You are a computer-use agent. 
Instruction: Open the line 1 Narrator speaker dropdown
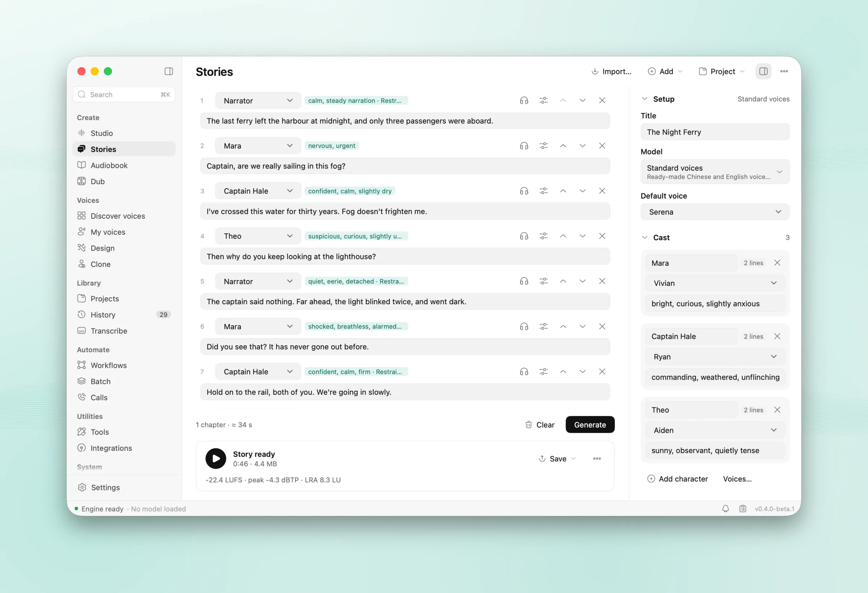tap(258, 101)
